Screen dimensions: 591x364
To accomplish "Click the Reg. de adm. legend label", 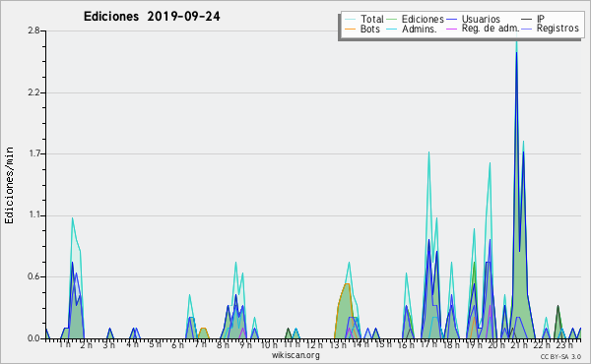I will [491, 29].
